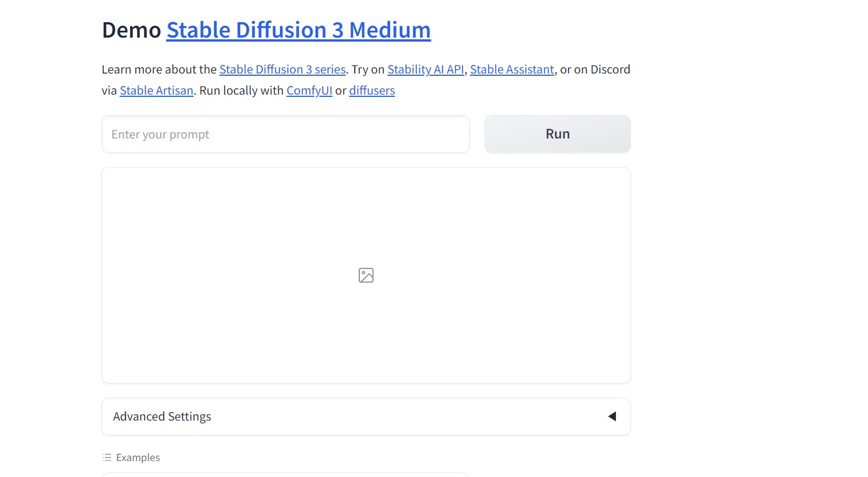Expand Advanced Settings using the triangle arrow
The height and width of the screenshot is (477, 868).
[x=612, y=417]
